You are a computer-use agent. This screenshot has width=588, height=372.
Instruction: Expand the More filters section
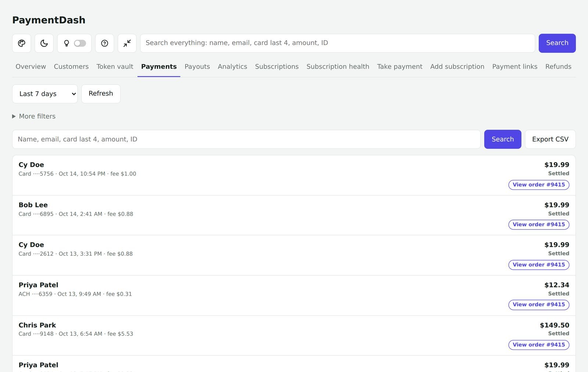coord(34,116)
